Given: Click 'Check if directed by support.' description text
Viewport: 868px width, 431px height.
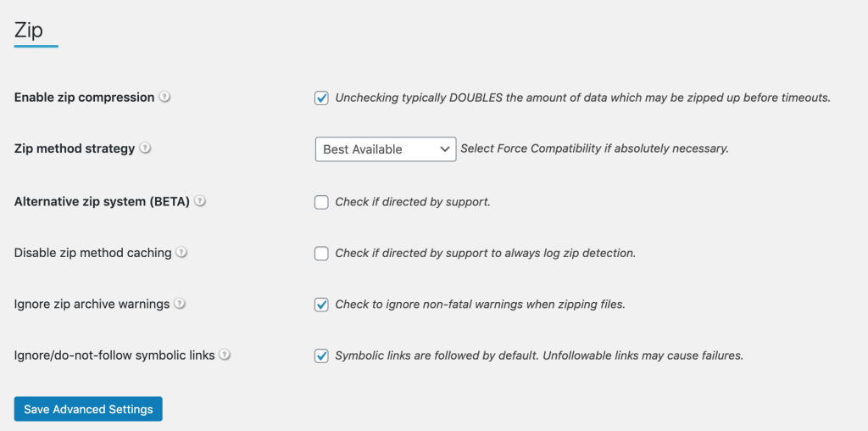Looking at the screenshot, I should 413,202.
